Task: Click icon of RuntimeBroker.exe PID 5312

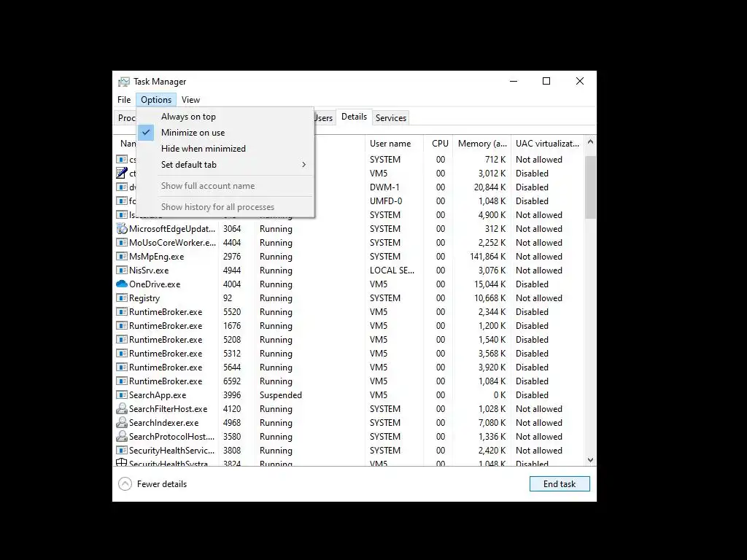Action: click(122, 354)
